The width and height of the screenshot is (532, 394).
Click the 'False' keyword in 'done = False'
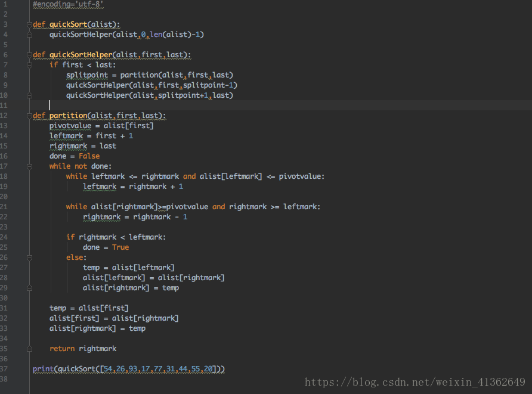click(89, 156)
